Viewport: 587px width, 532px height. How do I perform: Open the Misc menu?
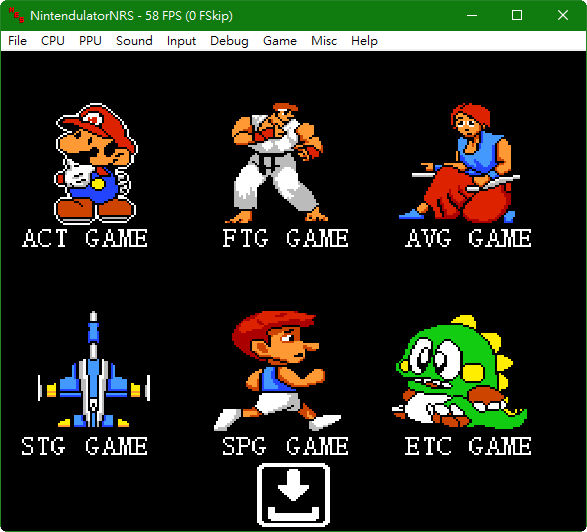click(324, 40)
